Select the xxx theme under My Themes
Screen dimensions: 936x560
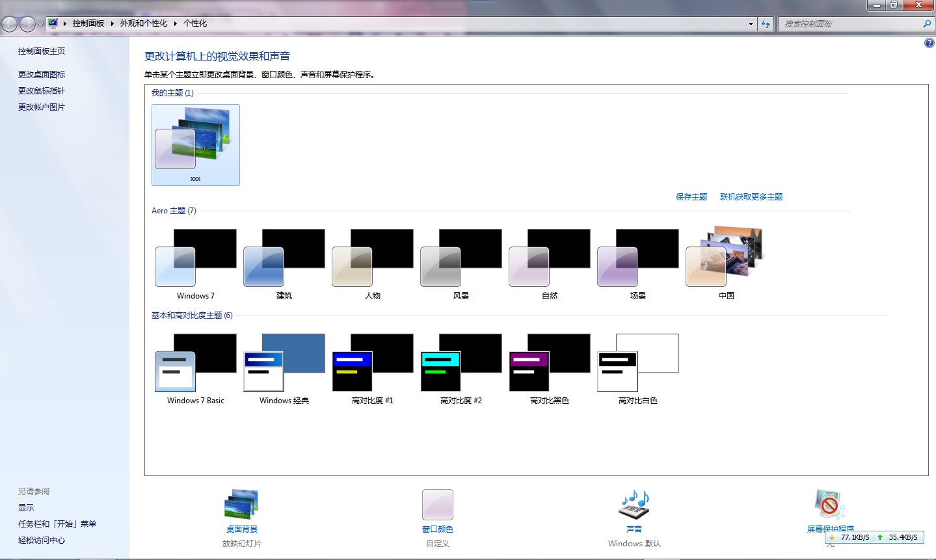click(196, 145)
